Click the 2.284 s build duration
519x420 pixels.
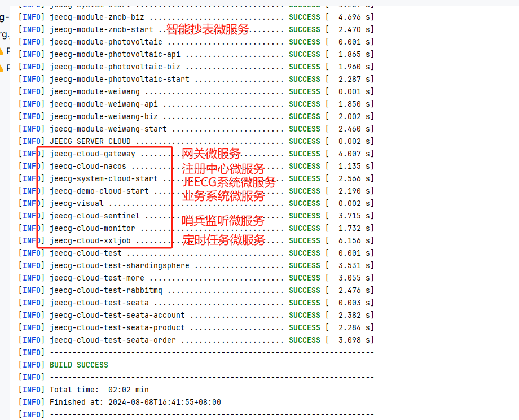pyautogui.click(x=354, y=327)
